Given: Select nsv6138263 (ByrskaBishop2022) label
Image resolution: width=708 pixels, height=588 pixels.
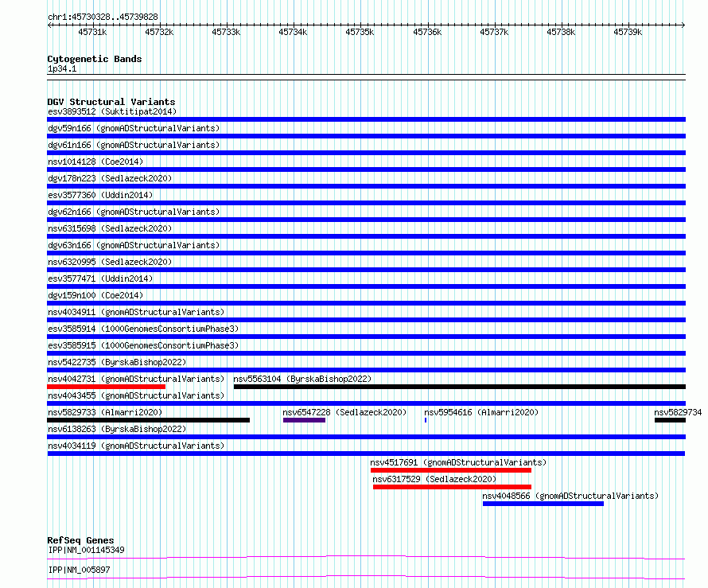Looking at the screenshot, I should point(117,429).
